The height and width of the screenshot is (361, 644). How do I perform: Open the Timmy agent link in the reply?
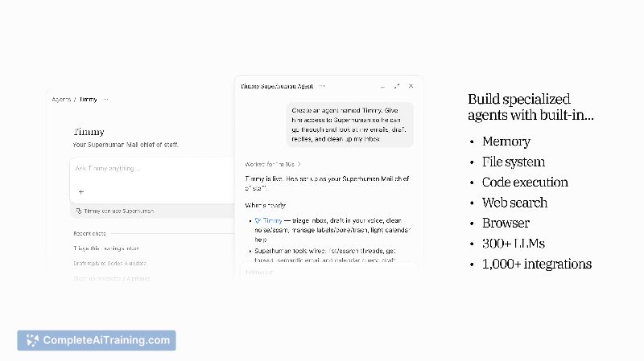(x=269, y=221)
